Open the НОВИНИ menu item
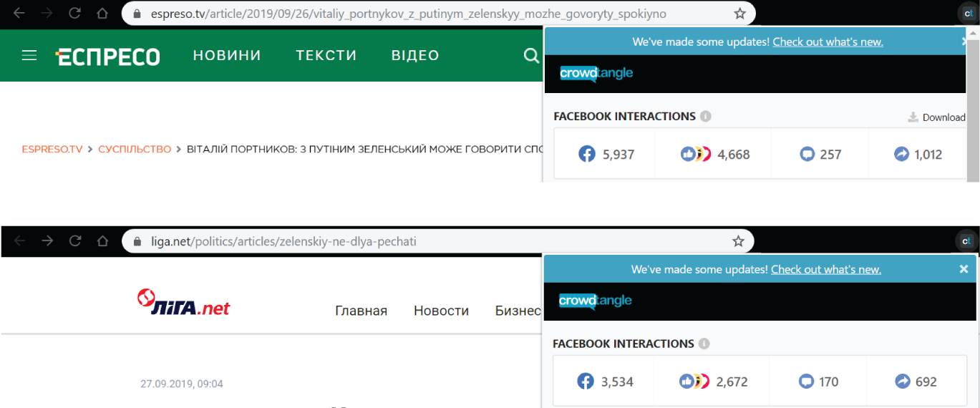Viewport: 980px width, 408px height. [x=227, y=56]
